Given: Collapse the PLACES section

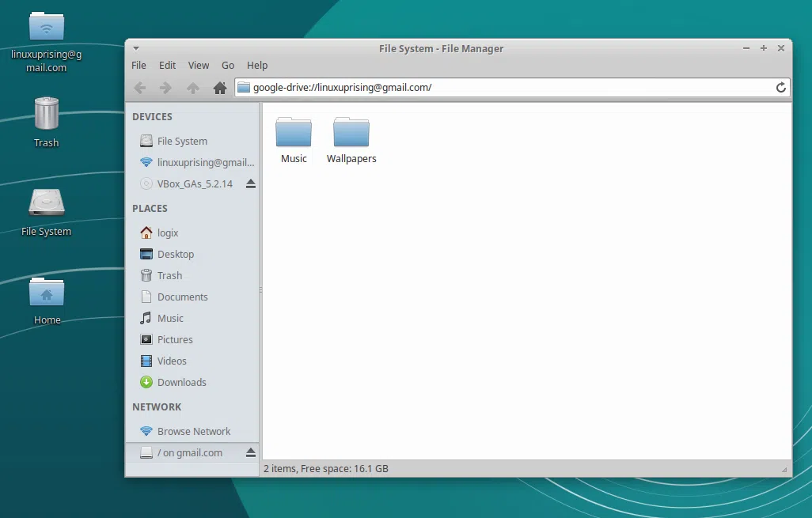Looking at the screenshot, I should click(x=150, y=208).
